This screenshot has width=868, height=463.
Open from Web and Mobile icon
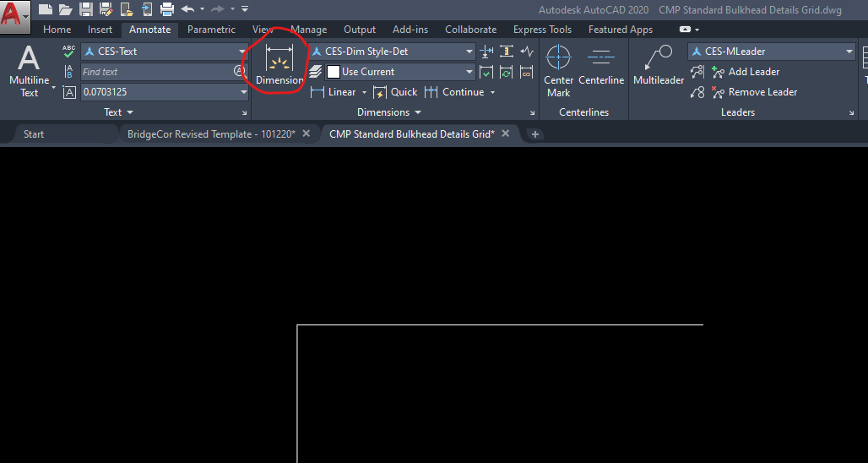[x=126, y=8]
